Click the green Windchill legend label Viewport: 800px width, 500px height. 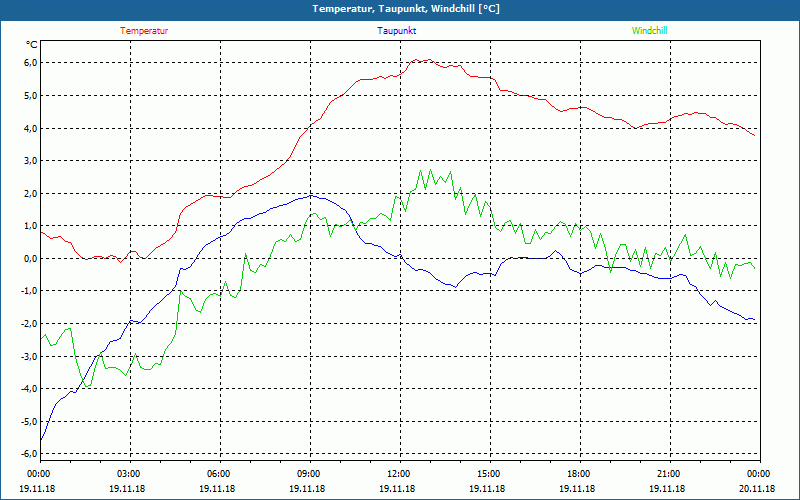click(x=649, y=31)
